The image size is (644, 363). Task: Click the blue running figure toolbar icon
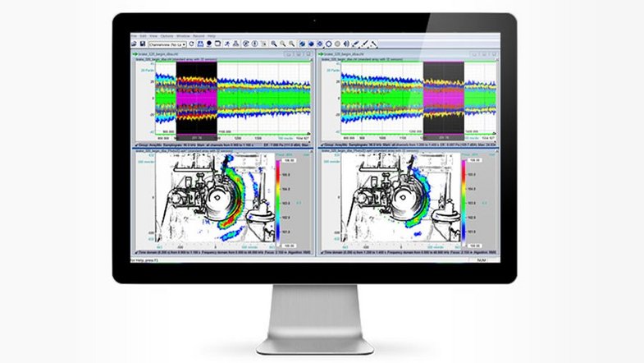[227, 44]
